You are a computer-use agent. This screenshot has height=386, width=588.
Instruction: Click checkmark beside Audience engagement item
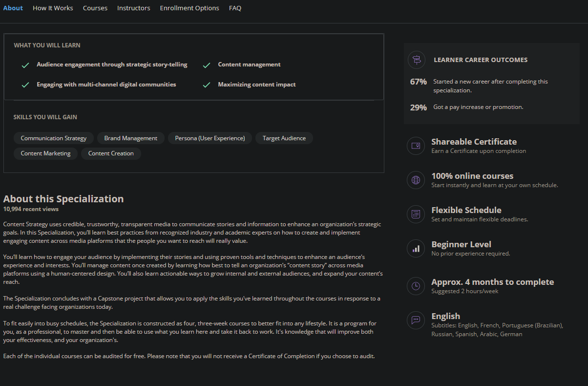pyautogui.click(x=25, y=65)
